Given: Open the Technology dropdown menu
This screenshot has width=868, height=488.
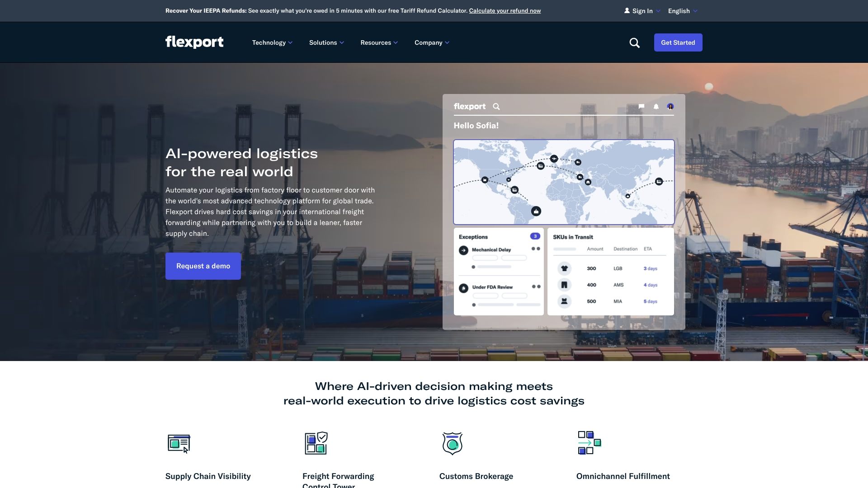Looking at the screenshot, I should (272, 42).
